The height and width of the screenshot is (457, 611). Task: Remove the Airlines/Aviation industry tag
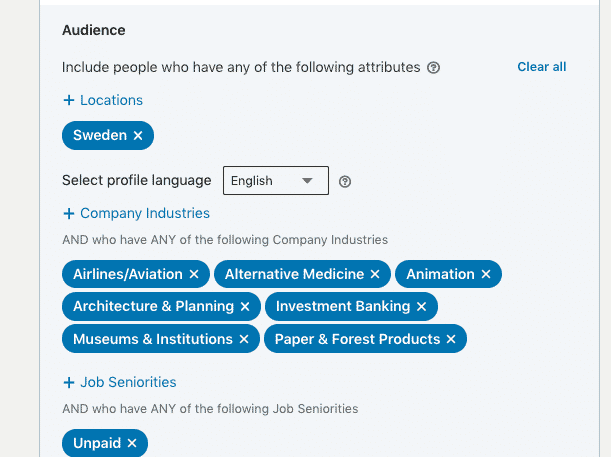194,274
